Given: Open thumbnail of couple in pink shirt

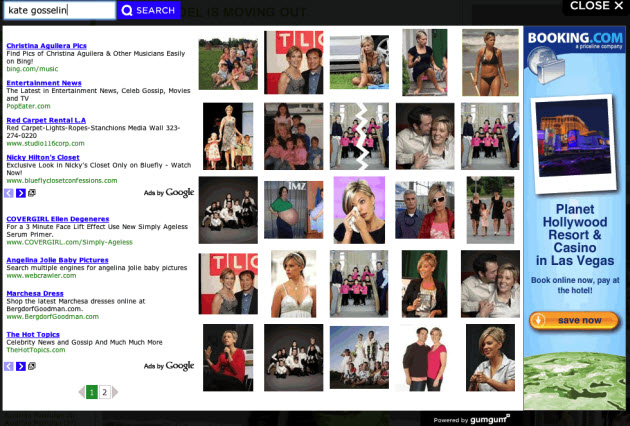Looking at the screenshot, I should point(425,358).
